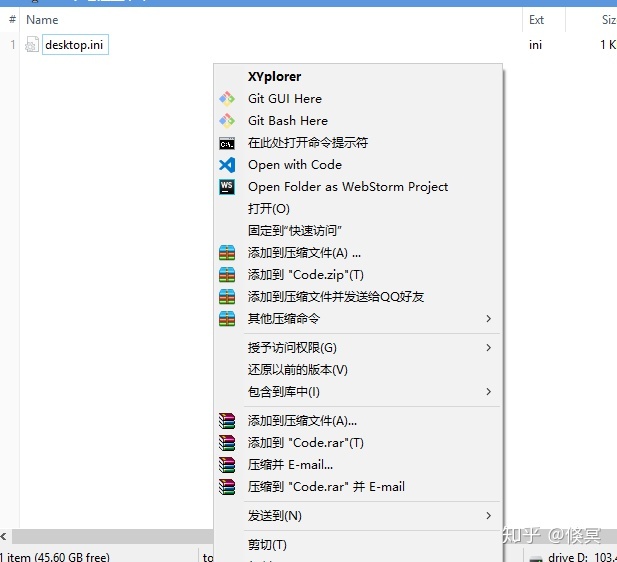Click the horizontal scrollbar left arrow
Viewport: 617px width, 562px height.
(x=4, y=536)
